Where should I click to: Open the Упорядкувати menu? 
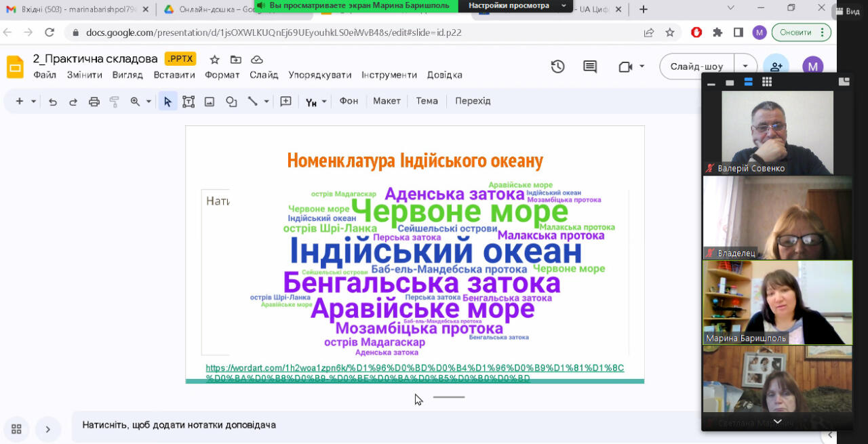click(320, 75)
